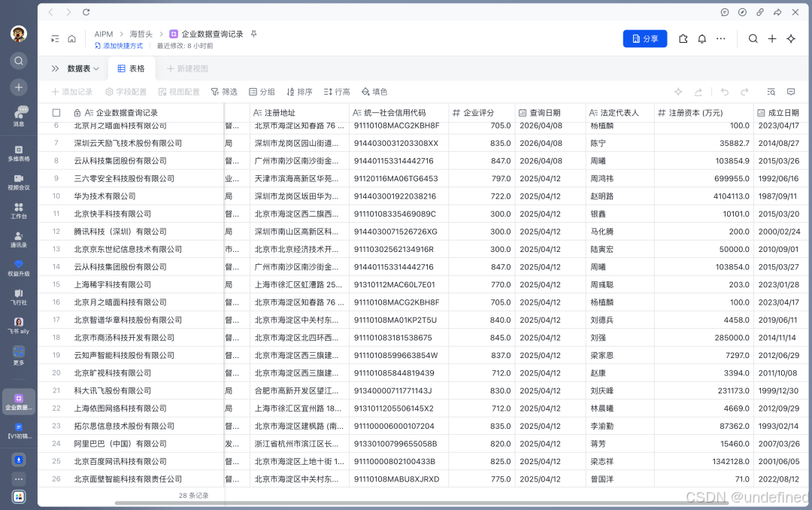Open 行高 row height menu
This screenshot has width=812, height=510.
pyautogui.click(x=337, y=92)
